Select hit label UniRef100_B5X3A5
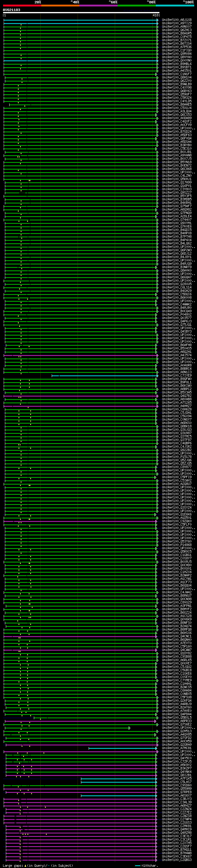This screenshot has height=868, width=197. 176,392
